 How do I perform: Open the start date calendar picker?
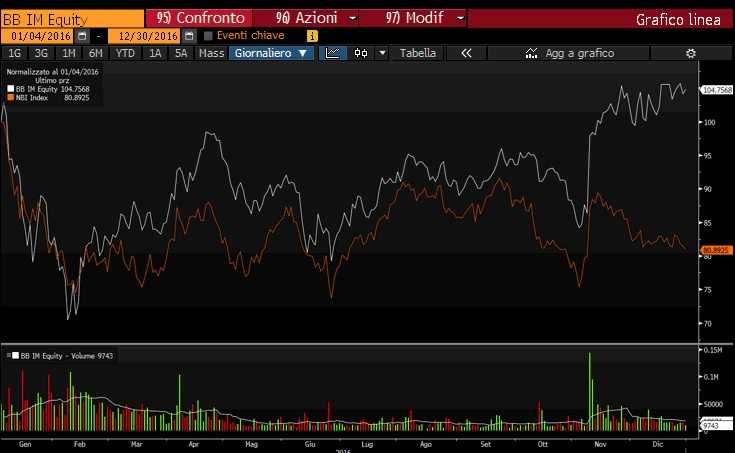[82, 36]
